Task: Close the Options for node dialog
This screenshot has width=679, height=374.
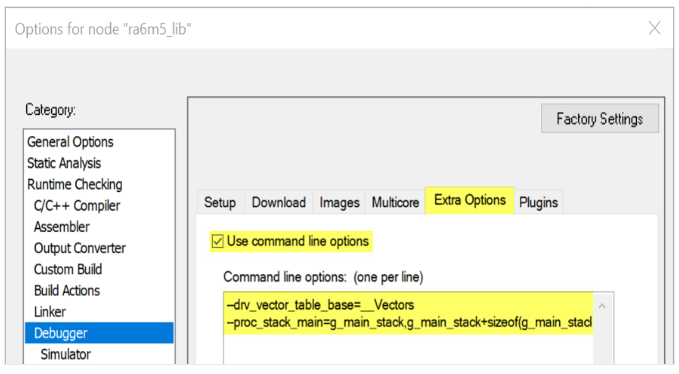Action: [654, 29]
